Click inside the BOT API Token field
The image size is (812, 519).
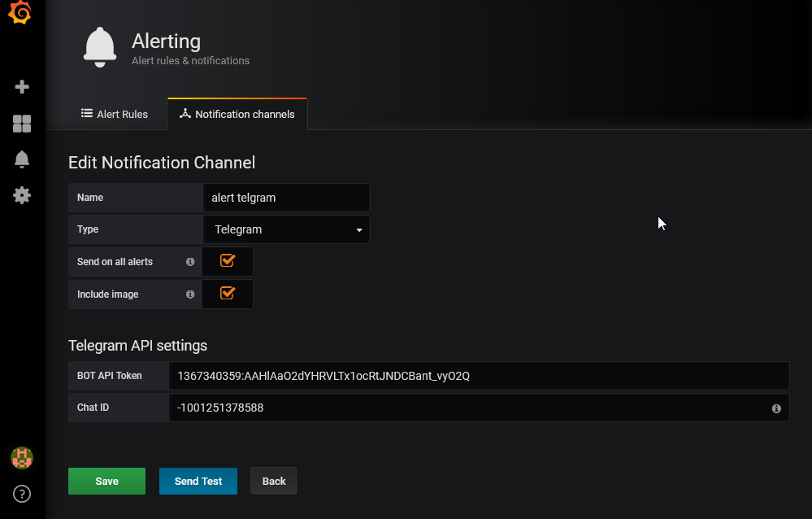[x=406, y=376]
